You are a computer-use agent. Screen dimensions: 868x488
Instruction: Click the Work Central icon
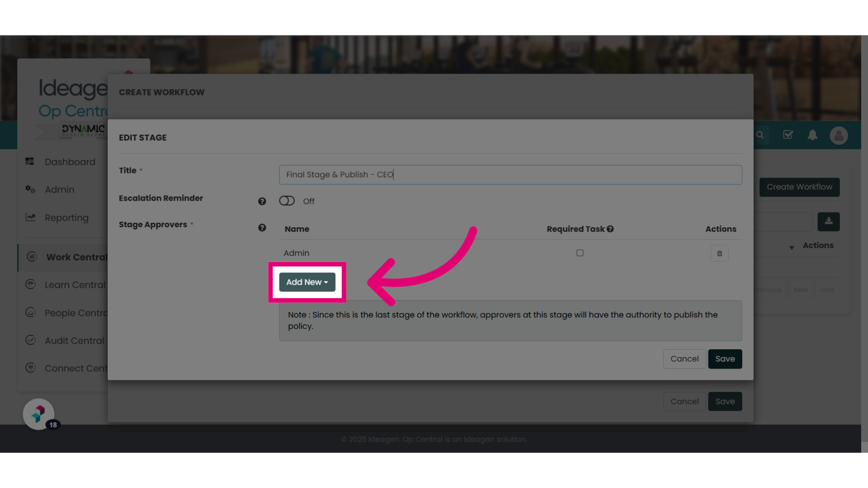(32, 257)
